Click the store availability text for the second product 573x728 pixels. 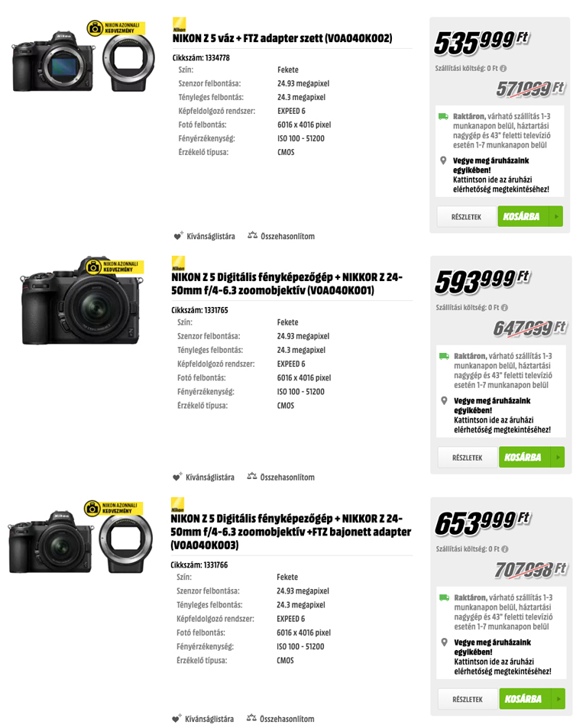point(502,415)
